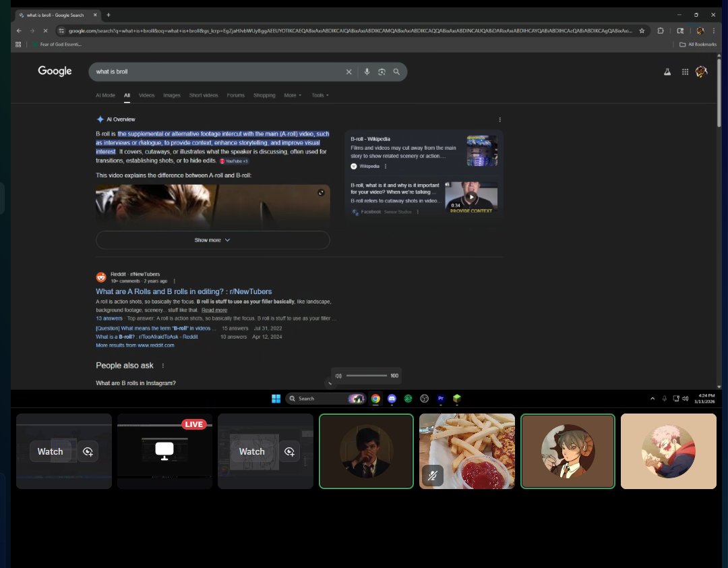Open Premiere Pro from the taskbar

point(441,399)
